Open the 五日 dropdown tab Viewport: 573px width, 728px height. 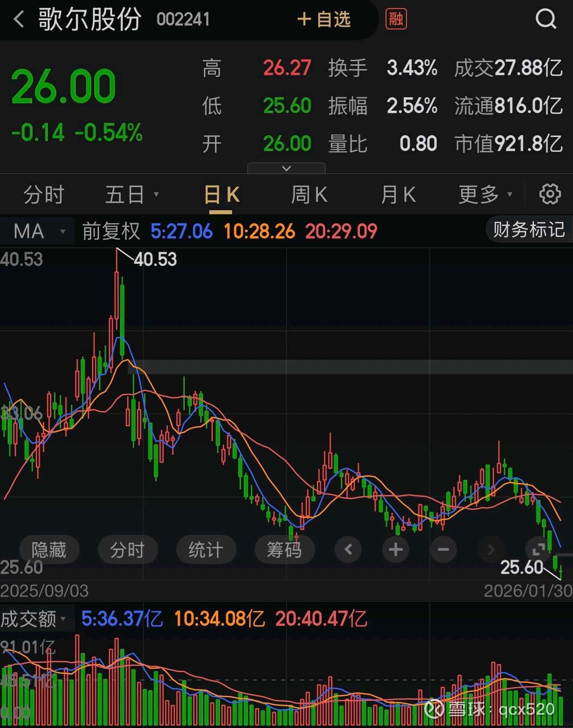[x=132, y=195]
